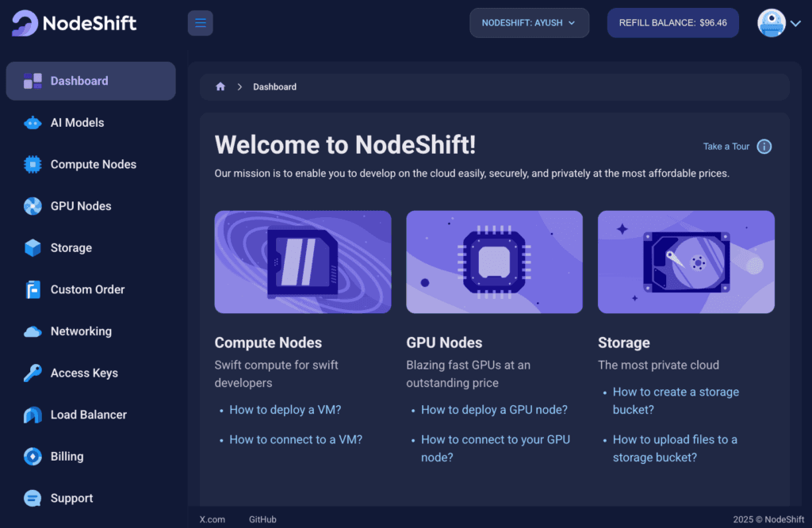Screen dimensions: 812x528
Task: Click the Billing icon in sidebar
Action: (33, 457)
